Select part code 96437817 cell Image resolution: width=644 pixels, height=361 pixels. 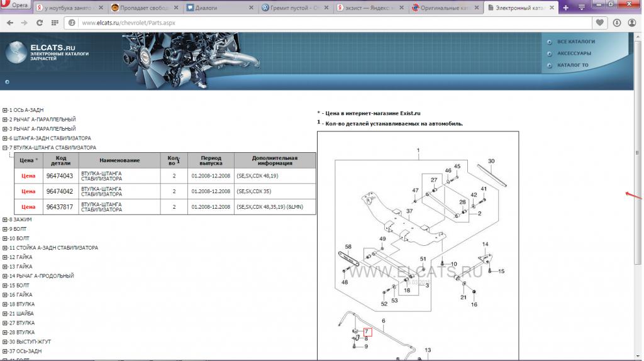coord(60,207)
